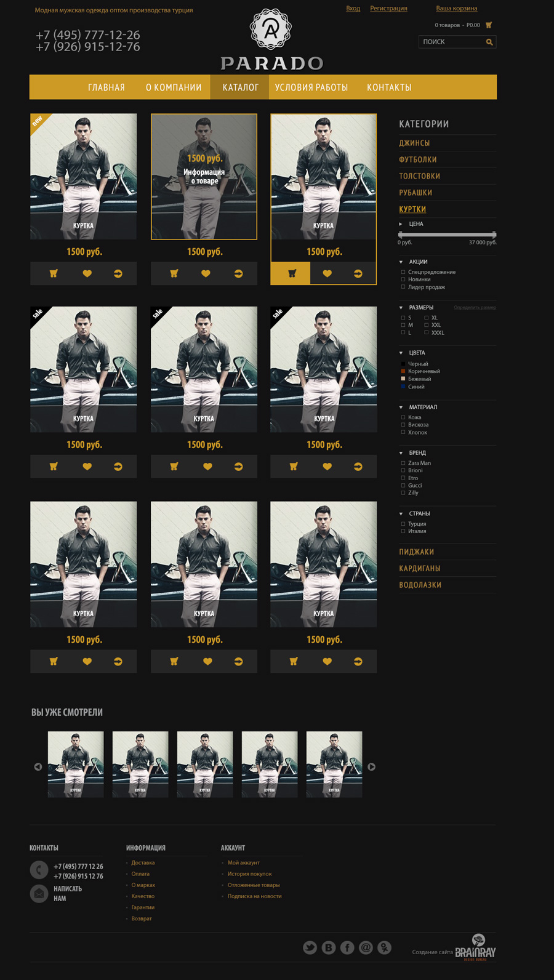Image resolution: width=554 pixels, height=980 pixels.
Task: Open the 'Регистрация' link
Action: [x=388, y=8]
